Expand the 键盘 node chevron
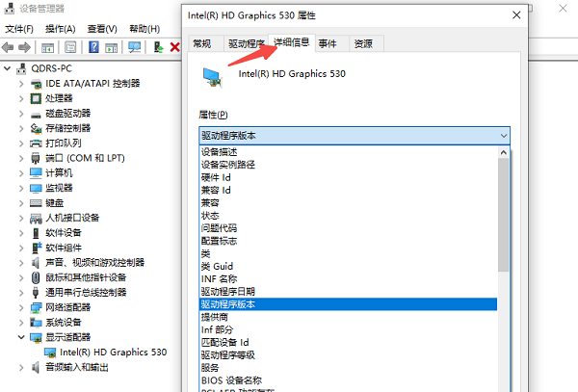 pyautogui.click(x=21, y=203)
